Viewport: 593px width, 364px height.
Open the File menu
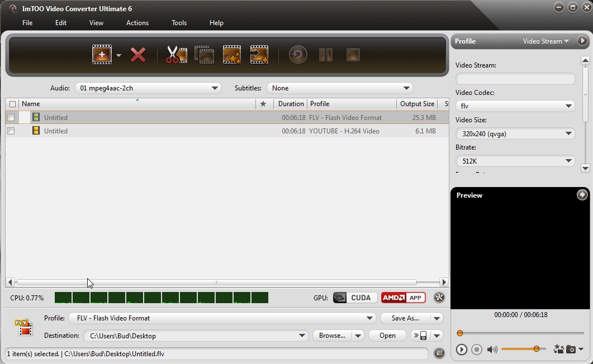[27, 23]
